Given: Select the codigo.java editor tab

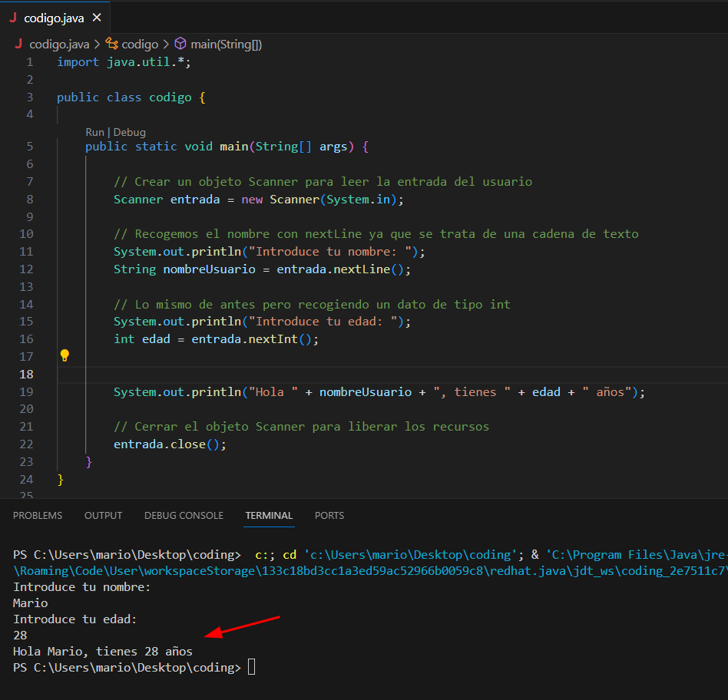Looking at the screenshot, I should (x=55, y=18).
